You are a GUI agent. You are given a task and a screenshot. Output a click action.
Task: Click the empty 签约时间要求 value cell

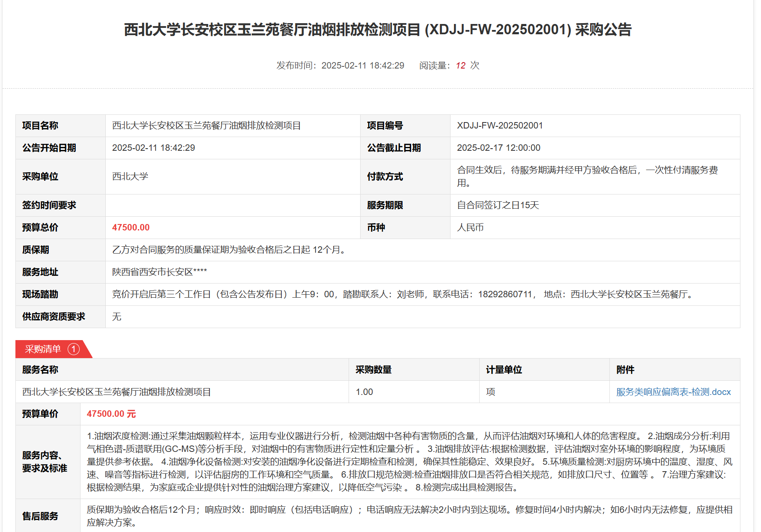click(x=233, y=205)
